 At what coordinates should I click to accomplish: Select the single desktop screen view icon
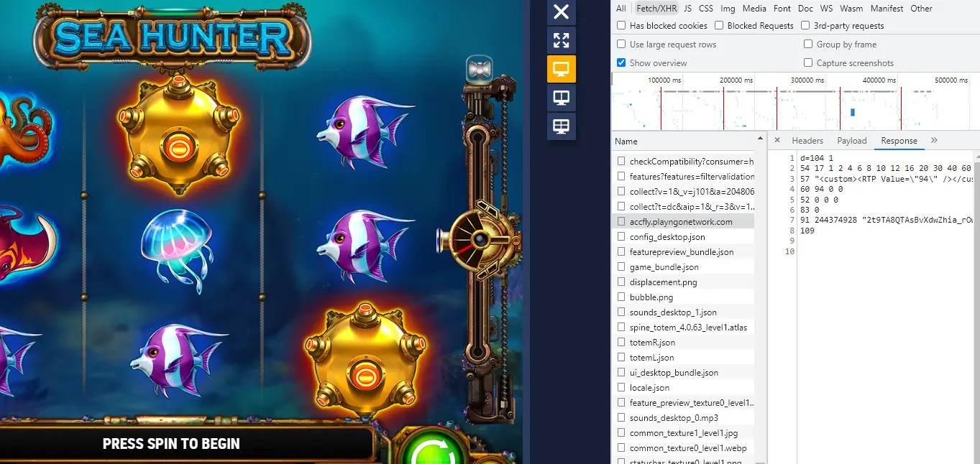[561, 69]
